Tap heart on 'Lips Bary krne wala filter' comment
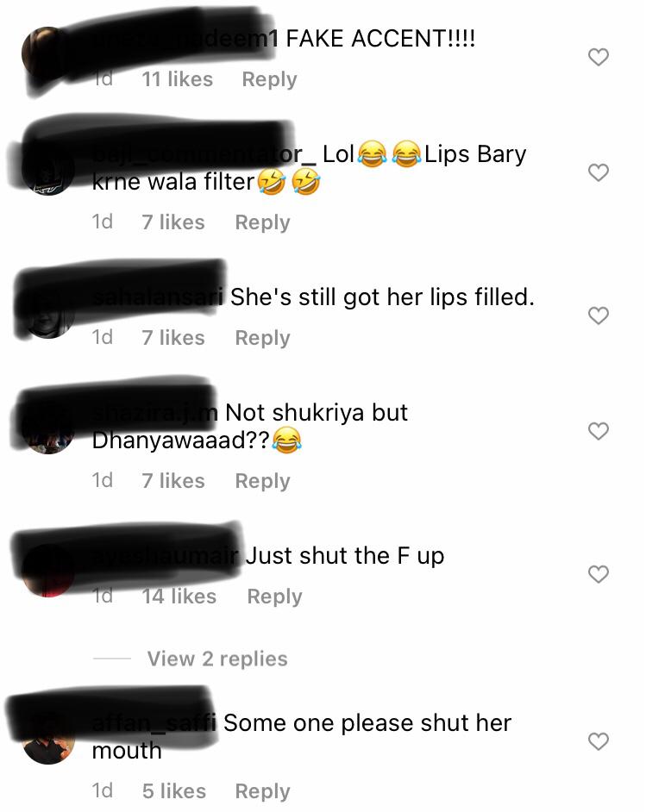 [x=599, y=172]
